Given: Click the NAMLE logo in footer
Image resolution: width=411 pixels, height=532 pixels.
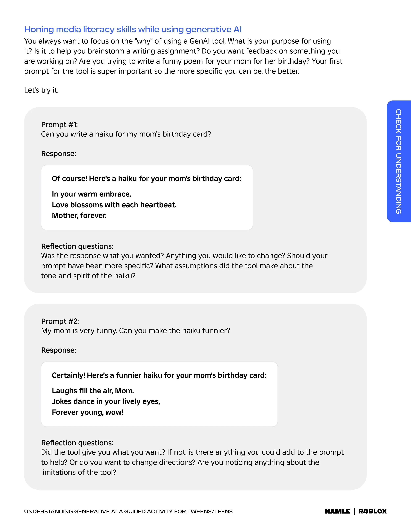Looking at the screenshot, I should (x=338, y=511).
